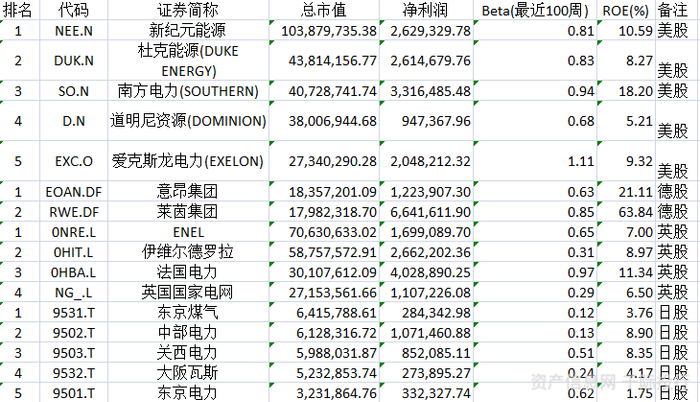The image size is (700, 402).
Task: Click market value 6,415,788.61
Action: pyautogui.click(x=324, y=312)
